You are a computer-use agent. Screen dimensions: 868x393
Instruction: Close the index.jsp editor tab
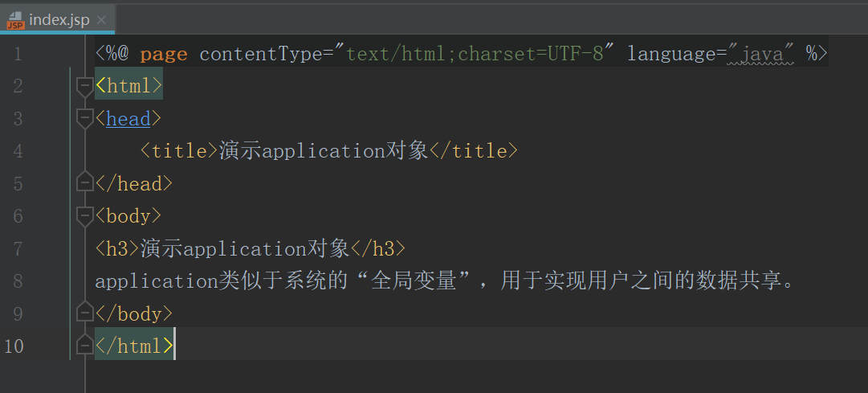click(x=100, y=21)
